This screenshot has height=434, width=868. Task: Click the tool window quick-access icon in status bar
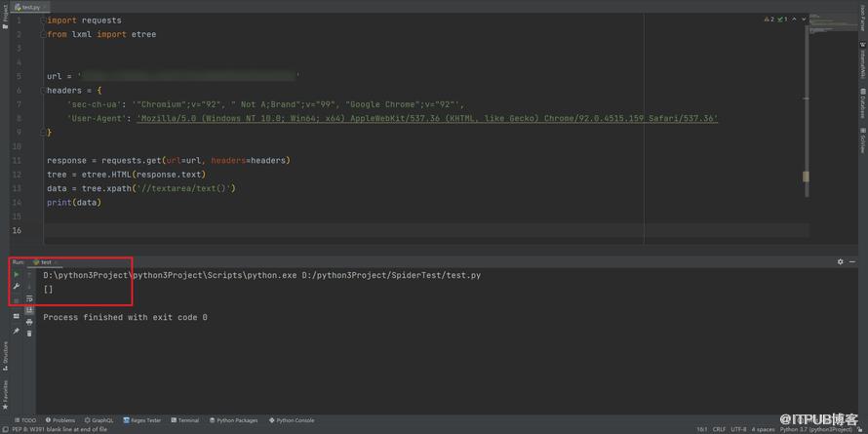pos(5,429)
